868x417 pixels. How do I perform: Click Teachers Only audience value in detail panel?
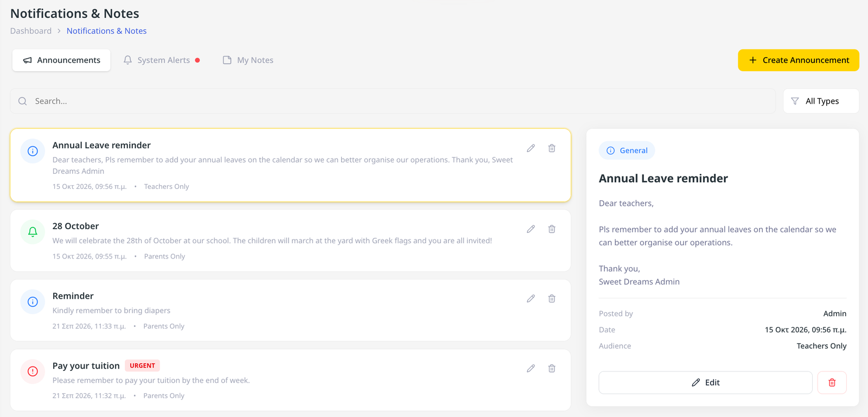(x=821, y=346)
